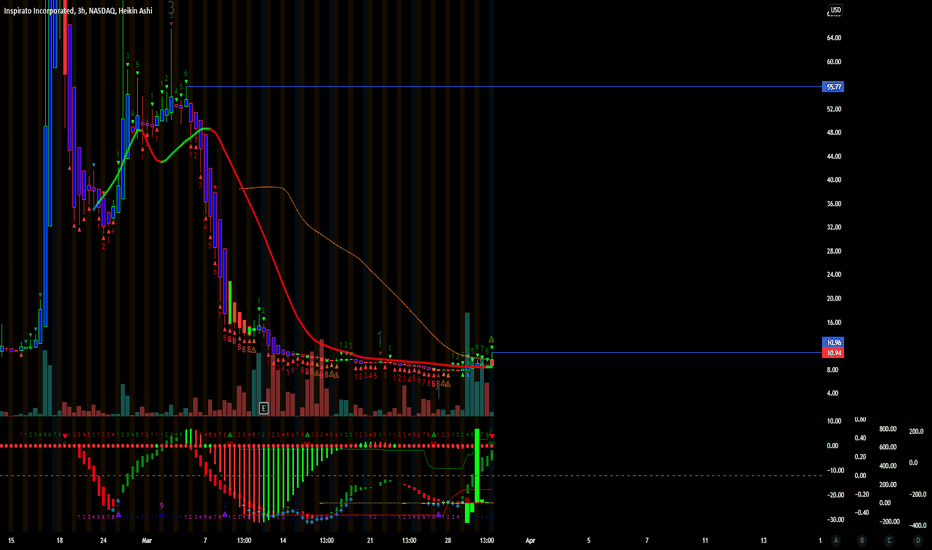This screenshot has width=932, height=550.
Task: Select scale D button on time axis
Action: 917,540
